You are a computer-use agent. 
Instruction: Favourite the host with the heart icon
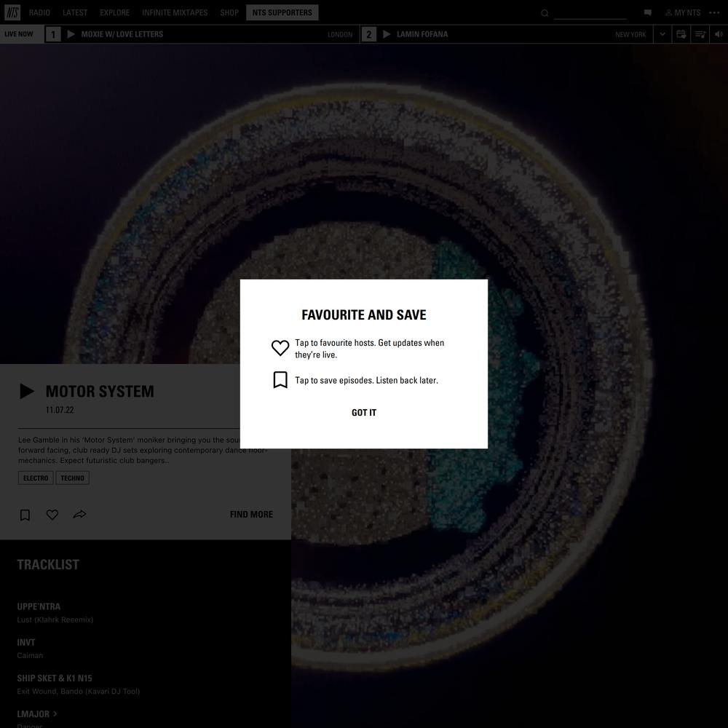(52, 515)
